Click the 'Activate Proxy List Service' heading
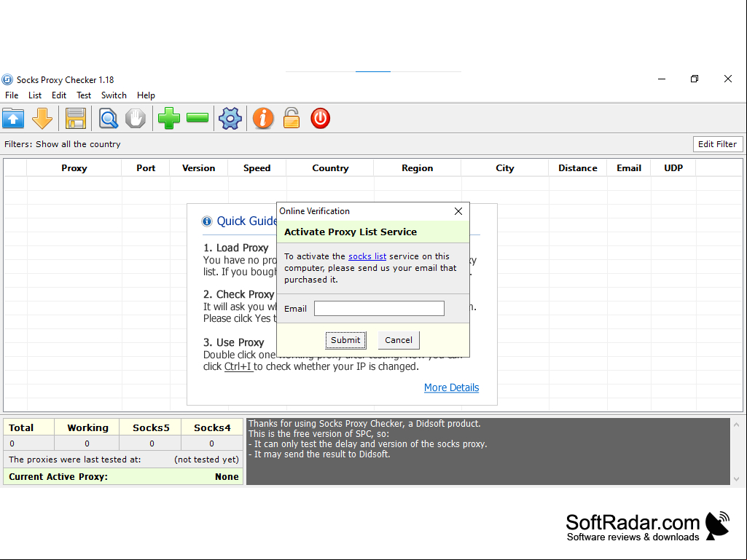Image resolution: width=747 pixels, height=560 pixels. pyautogui.click(x=351, y=232)
